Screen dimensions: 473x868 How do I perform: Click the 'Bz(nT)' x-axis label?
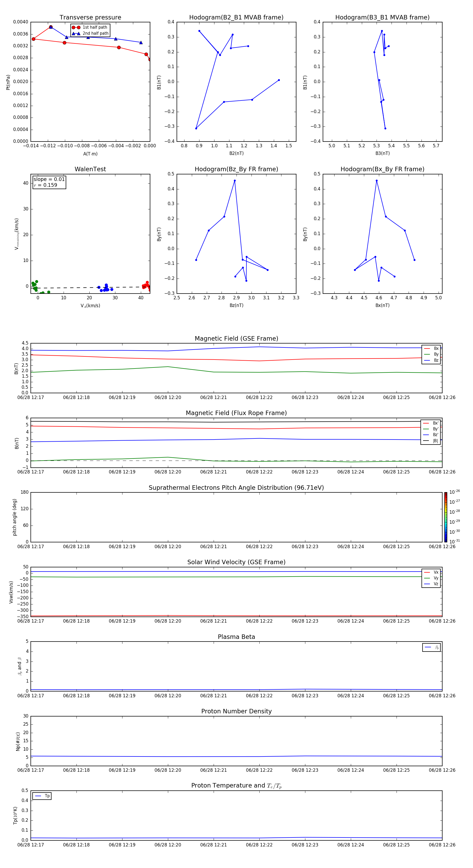236,305
